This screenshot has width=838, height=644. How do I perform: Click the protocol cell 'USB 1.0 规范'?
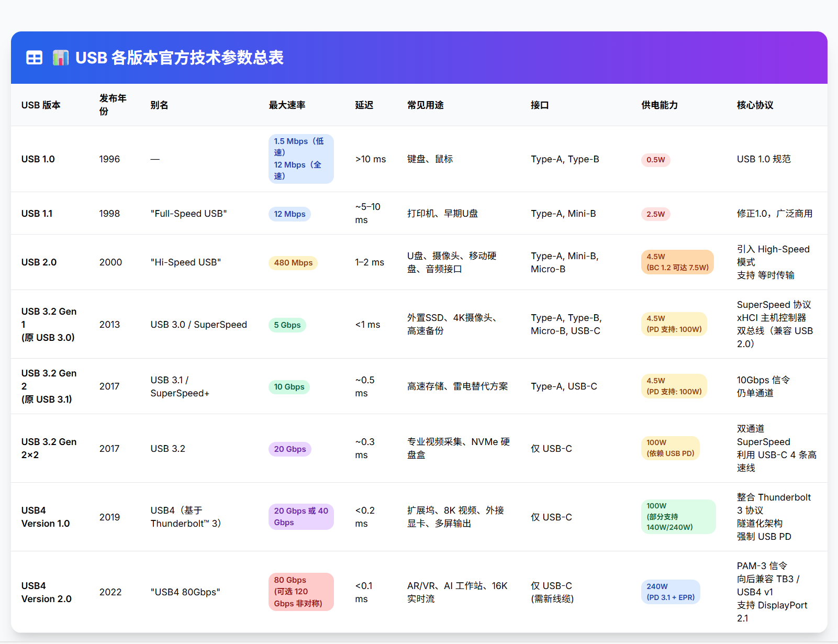click(764, 159)
